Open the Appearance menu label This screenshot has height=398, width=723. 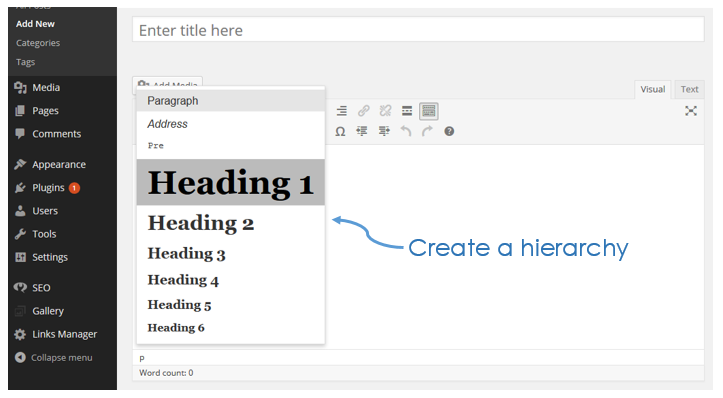coord(59,165)
